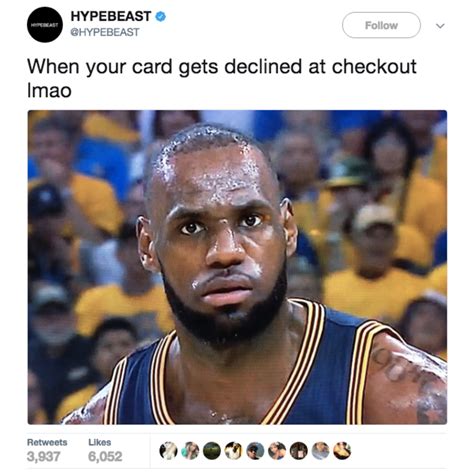Click the seventh dark brown liker avatar
Viewport: 474px width, 474px height.
pyautogui.click(x=299, y=451)
